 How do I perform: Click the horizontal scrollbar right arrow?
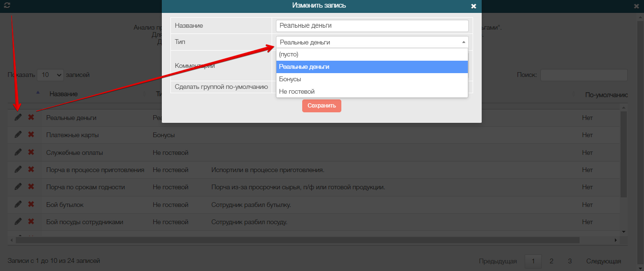pyautogui.click(x=616, y=240)
